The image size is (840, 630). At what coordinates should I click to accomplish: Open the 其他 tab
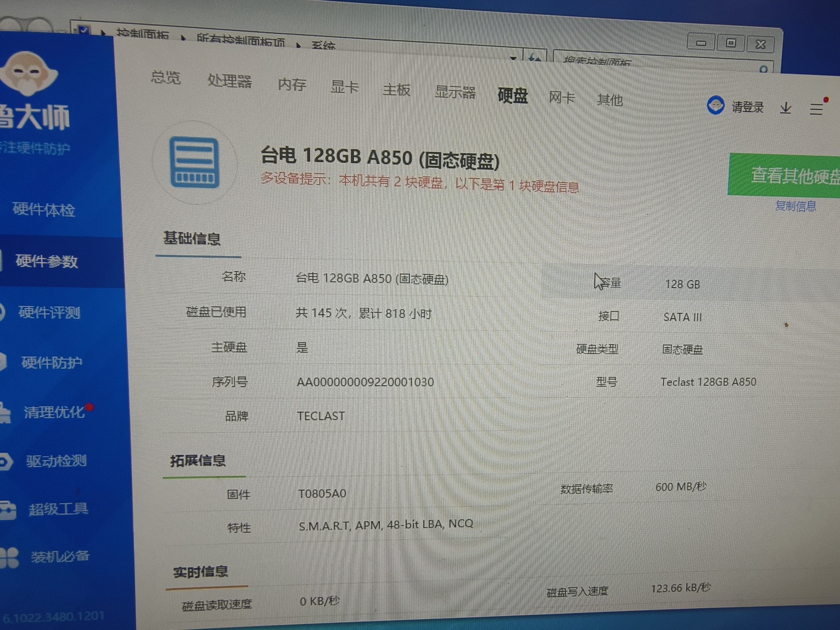[x=610, y=100]
